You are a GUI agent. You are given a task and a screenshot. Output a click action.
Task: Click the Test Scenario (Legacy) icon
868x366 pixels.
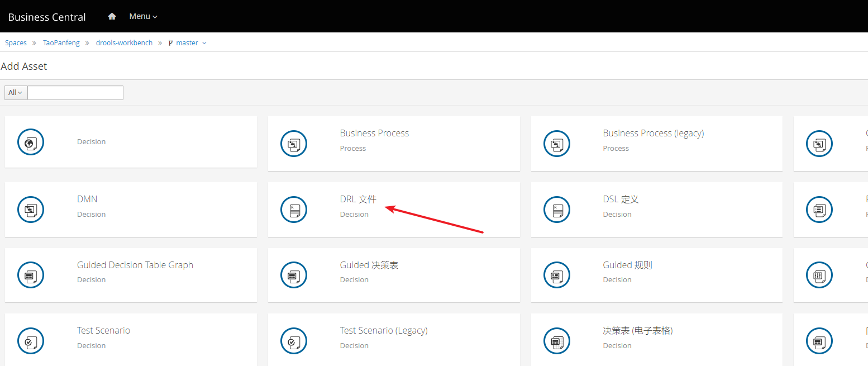pos(294,341)
